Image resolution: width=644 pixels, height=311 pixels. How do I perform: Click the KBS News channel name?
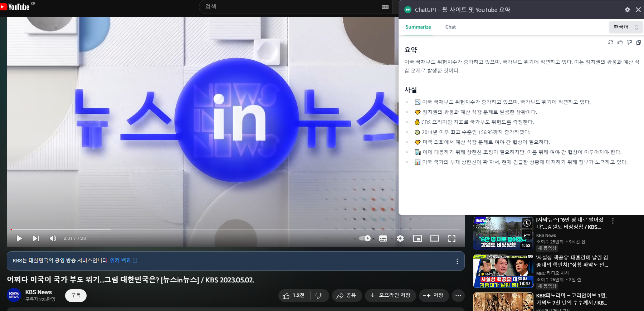tap(39, 292)
